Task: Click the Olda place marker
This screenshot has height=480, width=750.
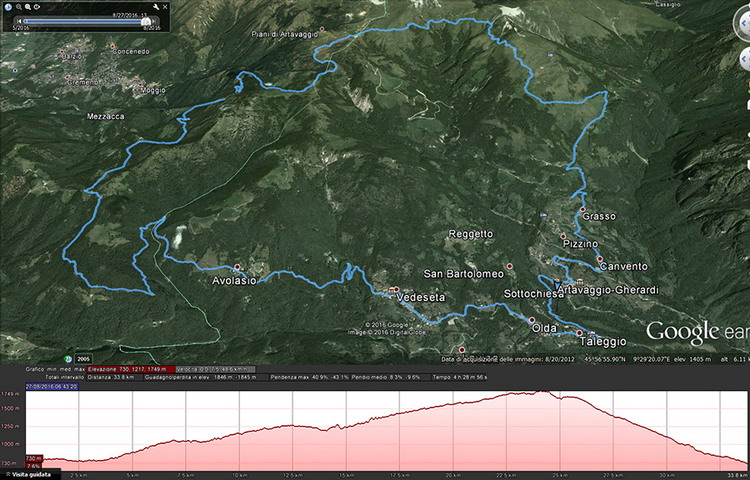Action: pyautogui.click(x=531, y=320)
